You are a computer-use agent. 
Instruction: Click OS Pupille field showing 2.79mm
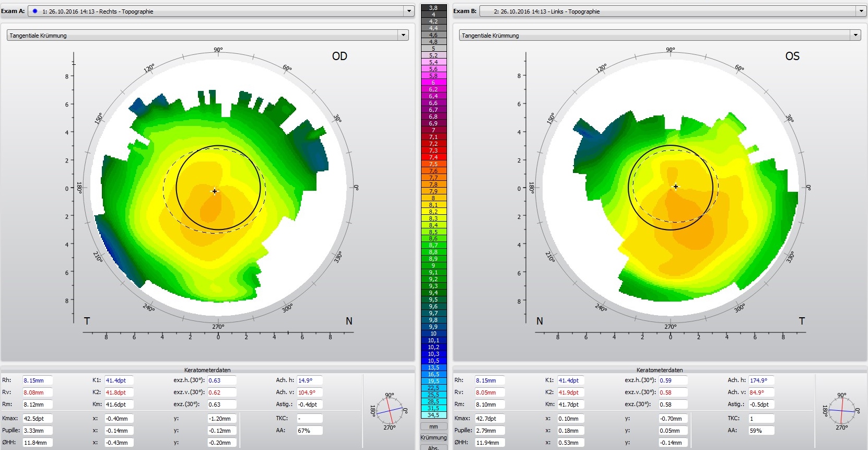[x=489, y=431]
